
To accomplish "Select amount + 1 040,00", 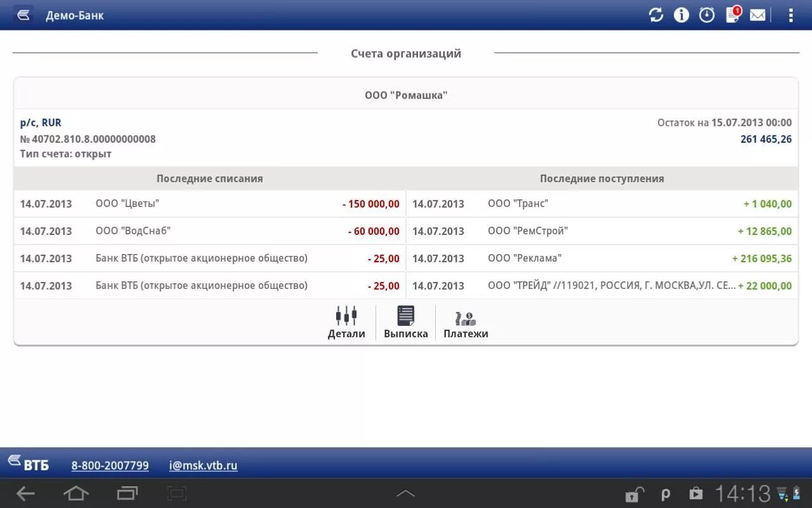I will pos(768,204).
